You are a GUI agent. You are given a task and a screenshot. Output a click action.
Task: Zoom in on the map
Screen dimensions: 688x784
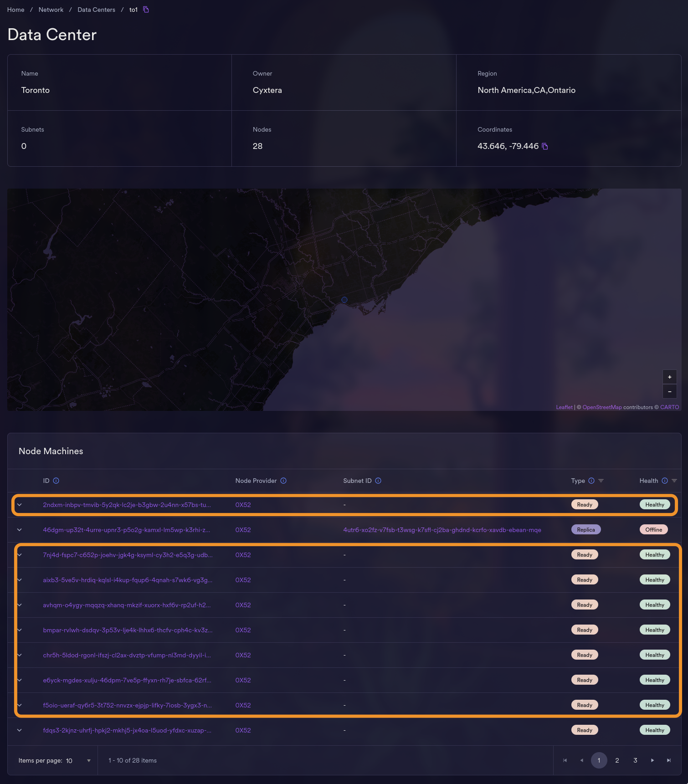click(669, 377)
